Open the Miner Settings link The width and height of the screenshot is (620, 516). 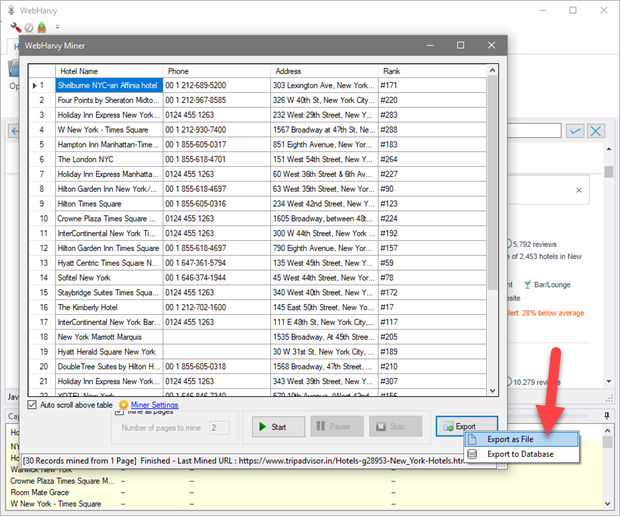pos(155,405)
